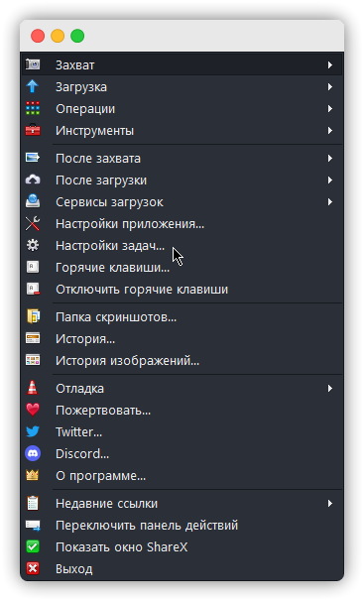Image resolution: width=364 pixels, height=601 pixels.
Task: Open the Настройки задач... menu entry
Action: tap(110, 245)
